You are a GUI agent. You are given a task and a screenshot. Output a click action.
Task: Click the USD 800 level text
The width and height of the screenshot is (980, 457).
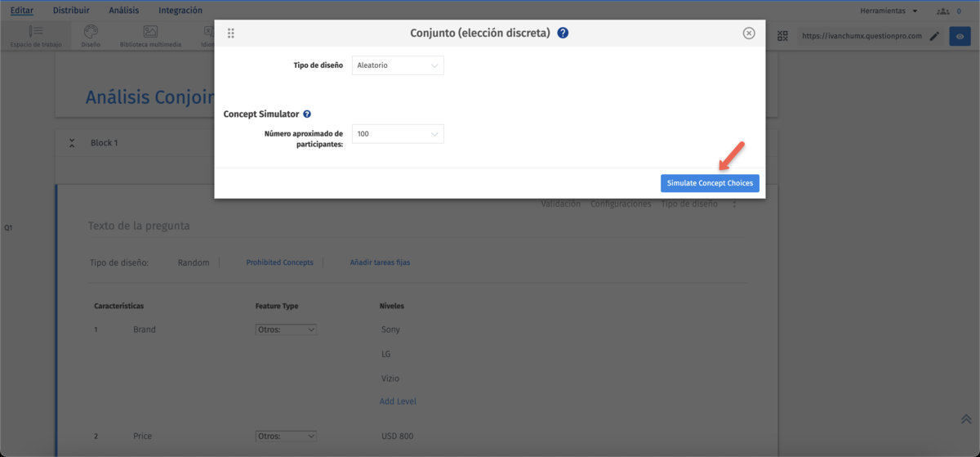coord(397,436)
